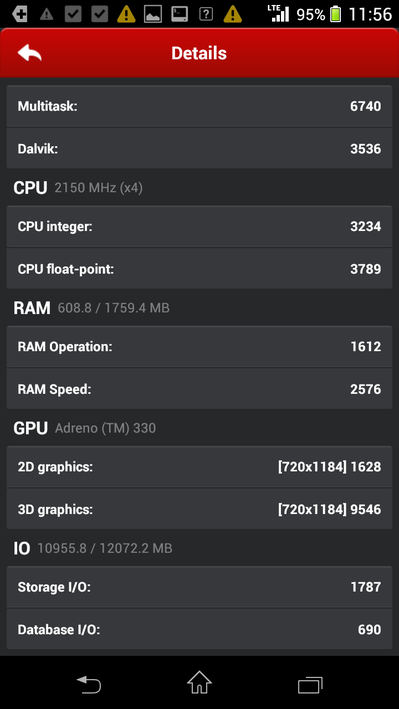Select the Dalvik score row

(199, 148)
